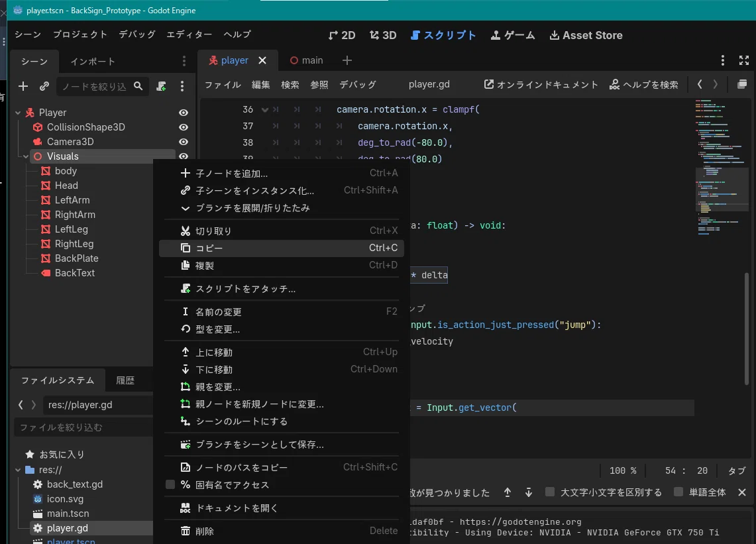Open the お気に入り favorites entry
756x544 pixels.
coord(62,455)
